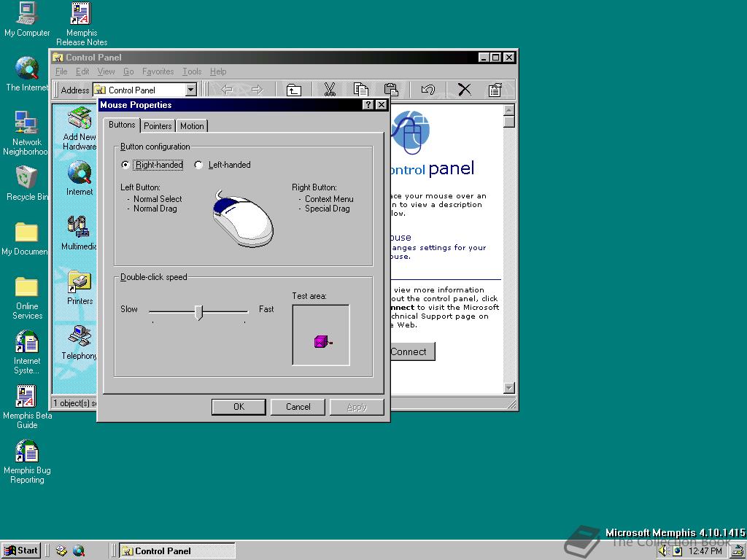Select the Right-handed radio button
The image size is (747, 560).
(152, 165)
